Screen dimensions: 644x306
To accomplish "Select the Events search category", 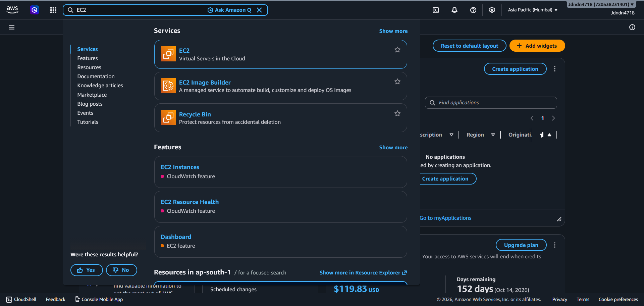I will (85, 113).
